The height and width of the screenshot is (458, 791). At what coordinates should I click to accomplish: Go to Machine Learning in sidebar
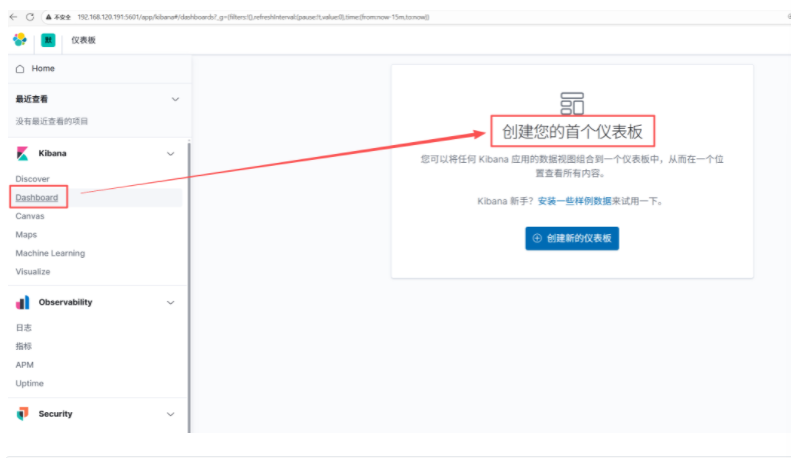50,253
